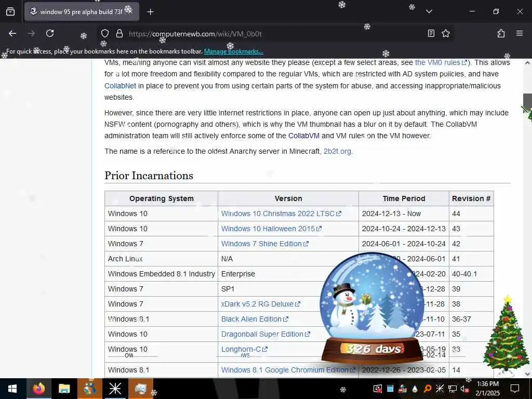Select the Windows Embedded 8.1 Industry cell
Viewport: 532px width, 399px height.
pos(161,274)
